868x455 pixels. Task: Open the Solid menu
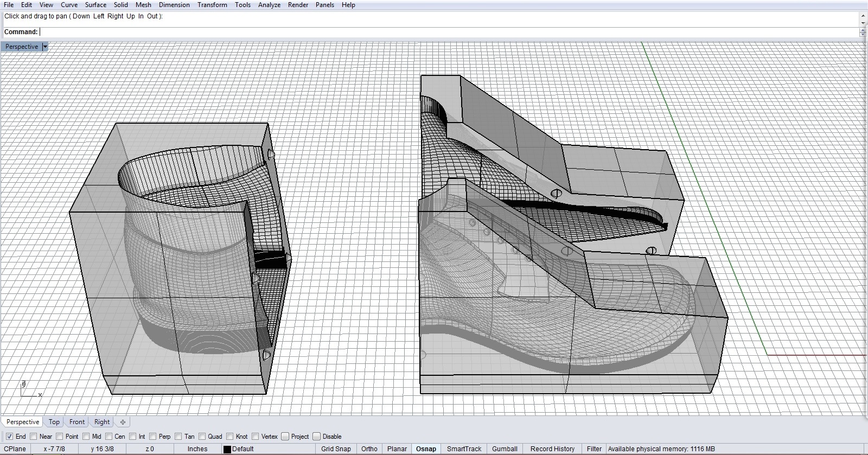tap(121, 5)
